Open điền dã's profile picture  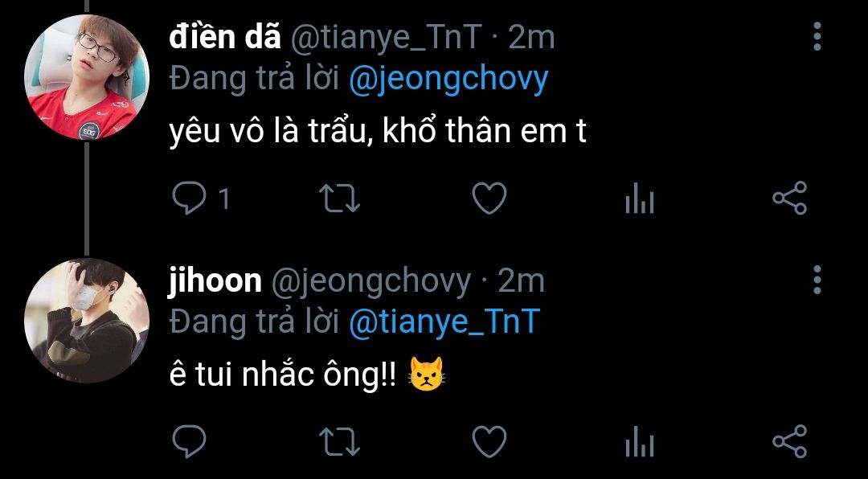(x=88, y=76)
